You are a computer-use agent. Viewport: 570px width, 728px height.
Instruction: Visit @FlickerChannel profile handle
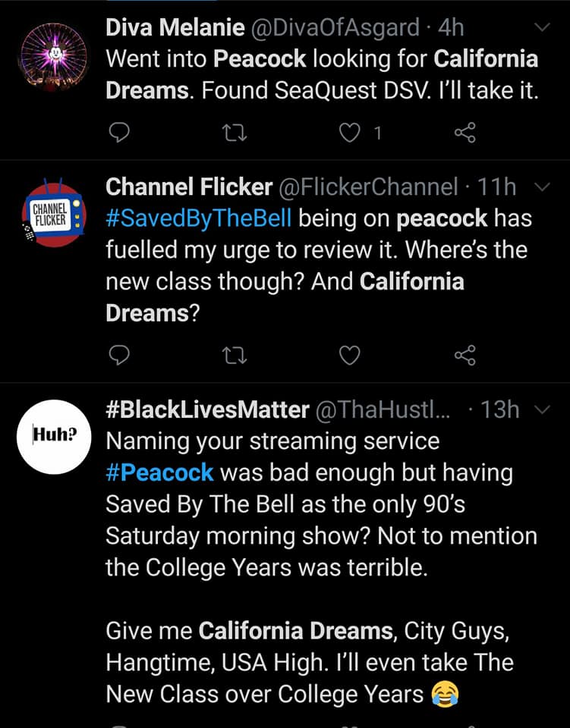click(368, 187)
